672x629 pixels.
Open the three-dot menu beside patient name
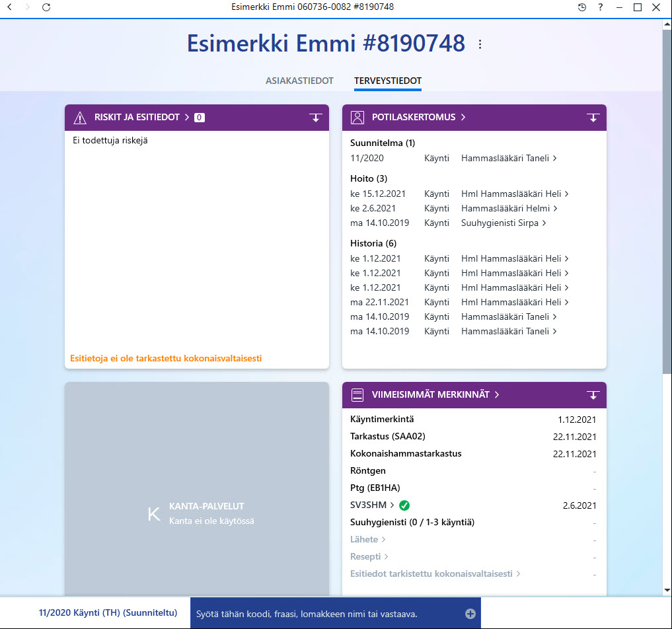[480, 44]
